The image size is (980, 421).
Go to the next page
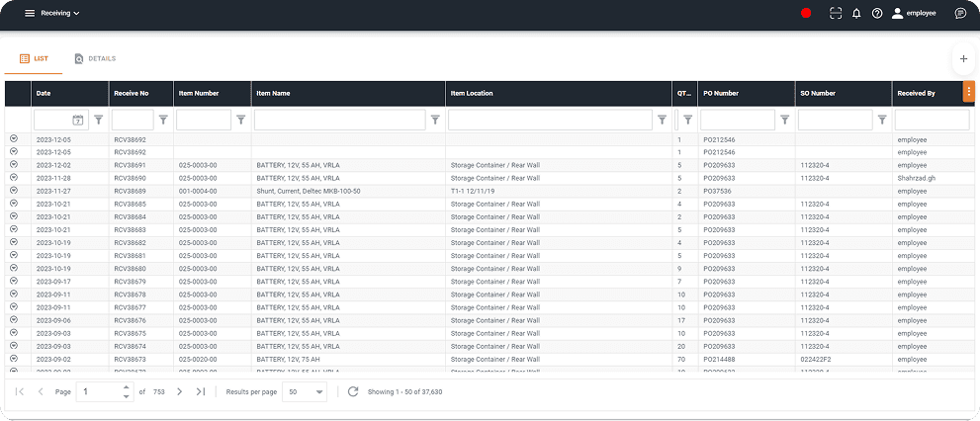pos(179,391)
